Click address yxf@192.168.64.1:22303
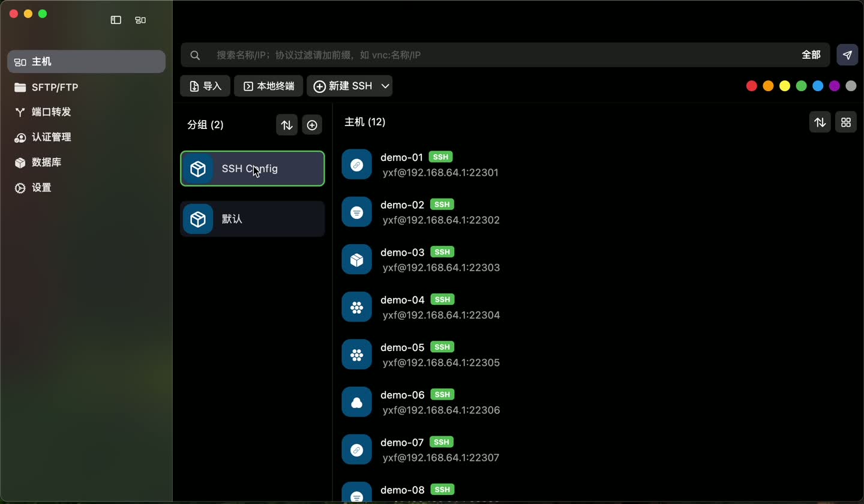 pyautogui.click(x=441, y=268)
